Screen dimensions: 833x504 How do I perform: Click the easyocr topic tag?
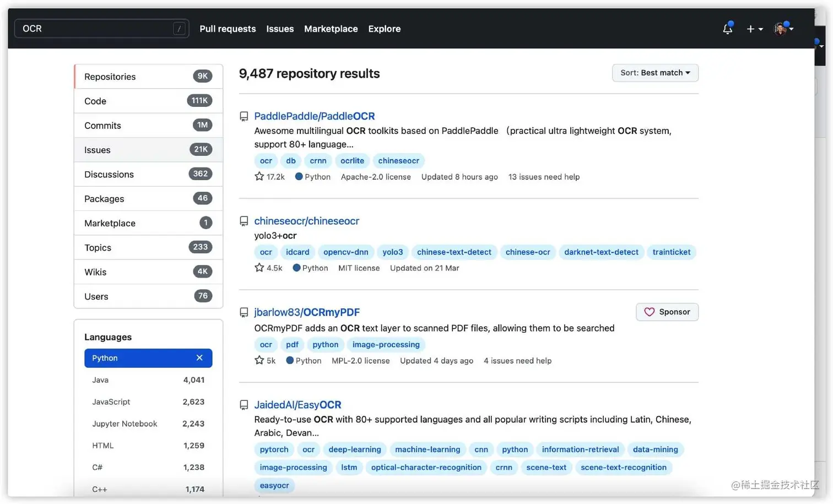[x=274, y=486]
